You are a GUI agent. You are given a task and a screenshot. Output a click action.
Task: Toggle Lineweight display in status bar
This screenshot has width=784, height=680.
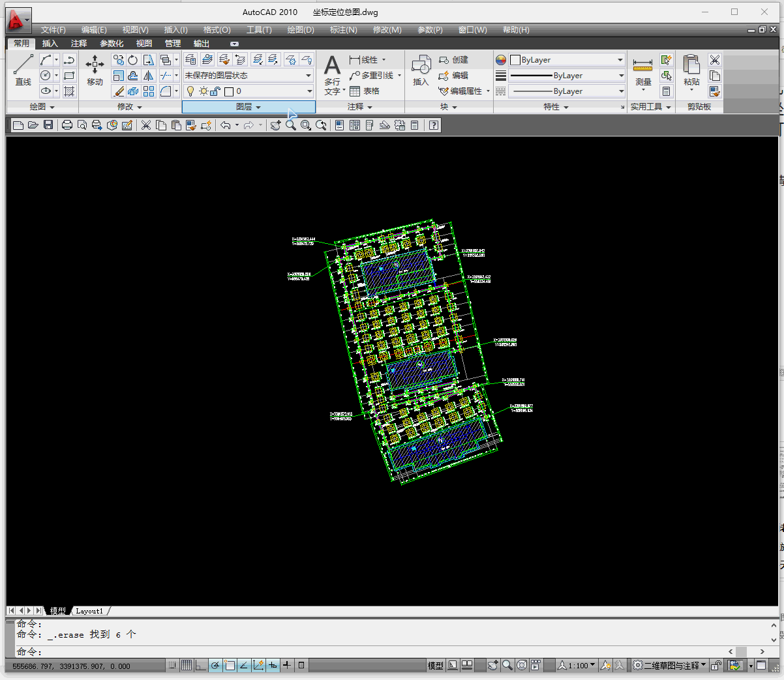(287, 666)
